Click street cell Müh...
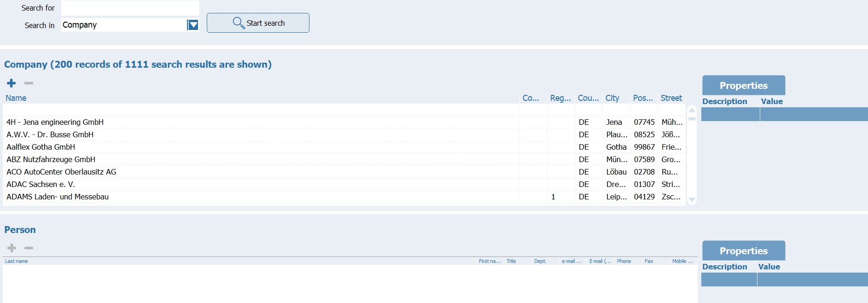 click(x=672, y=122)
